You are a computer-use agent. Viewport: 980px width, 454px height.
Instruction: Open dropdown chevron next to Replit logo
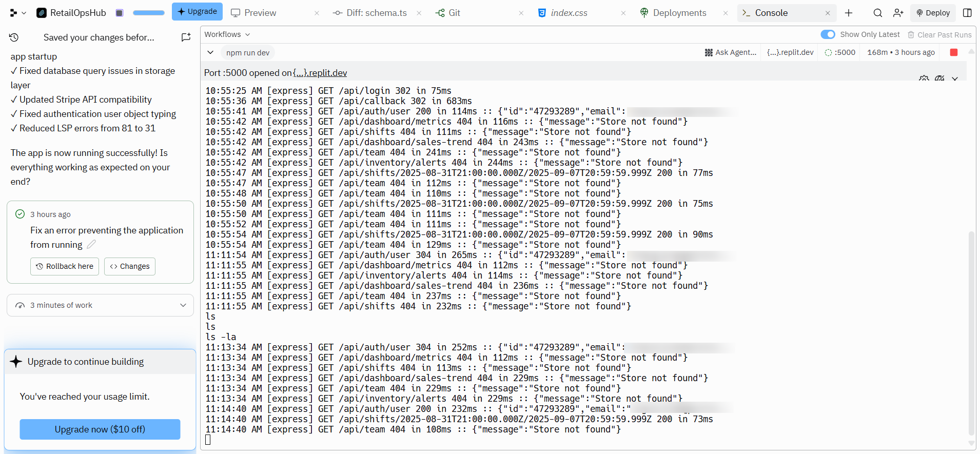coord(24,13)
